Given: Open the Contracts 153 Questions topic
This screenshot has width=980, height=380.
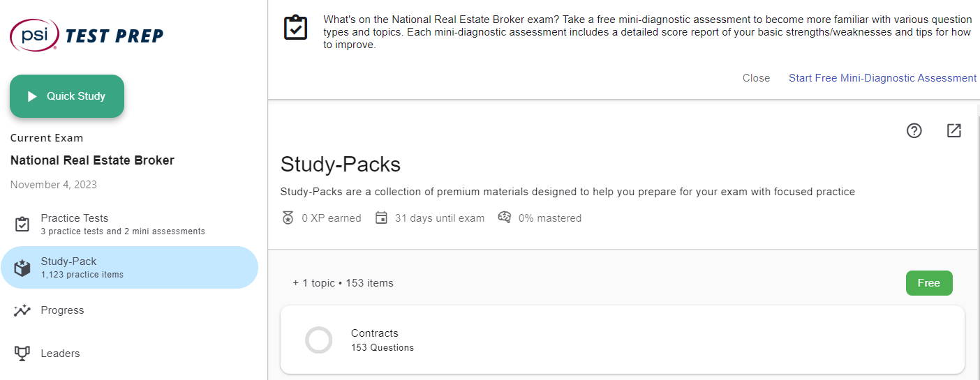Looking at the screenshot, I should (x=623, y=340).
